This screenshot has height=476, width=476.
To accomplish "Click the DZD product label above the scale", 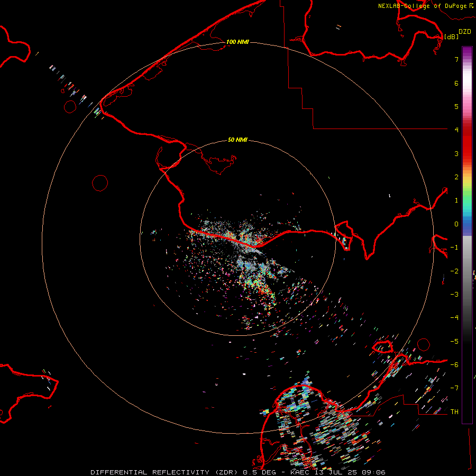I will click(464, 32).
